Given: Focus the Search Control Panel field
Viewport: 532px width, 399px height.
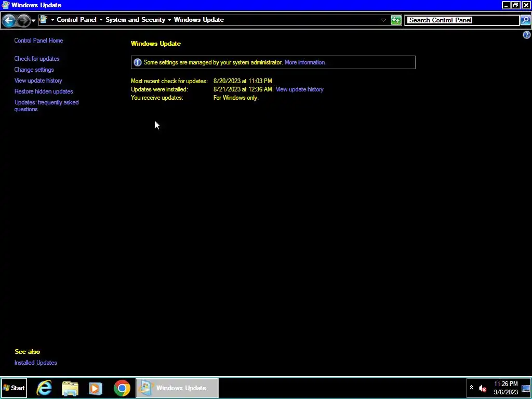Looking at the screenshot, I should (462, 20).
